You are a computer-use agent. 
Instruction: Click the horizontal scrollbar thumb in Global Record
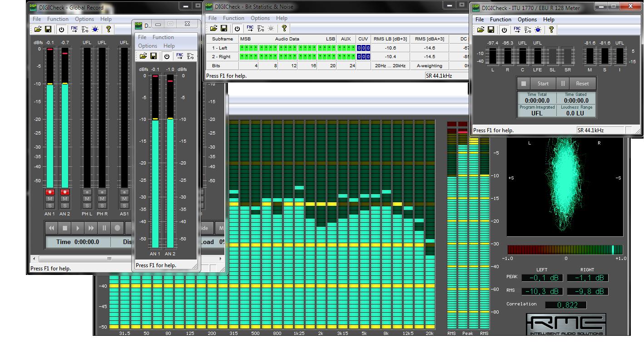coord(109,259)
